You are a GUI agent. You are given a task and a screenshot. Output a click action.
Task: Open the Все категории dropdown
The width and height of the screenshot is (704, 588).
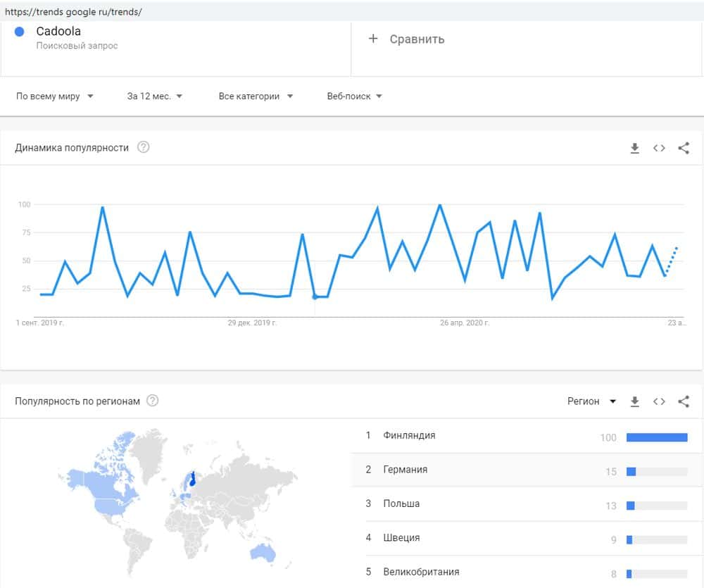tap(256, 96)
